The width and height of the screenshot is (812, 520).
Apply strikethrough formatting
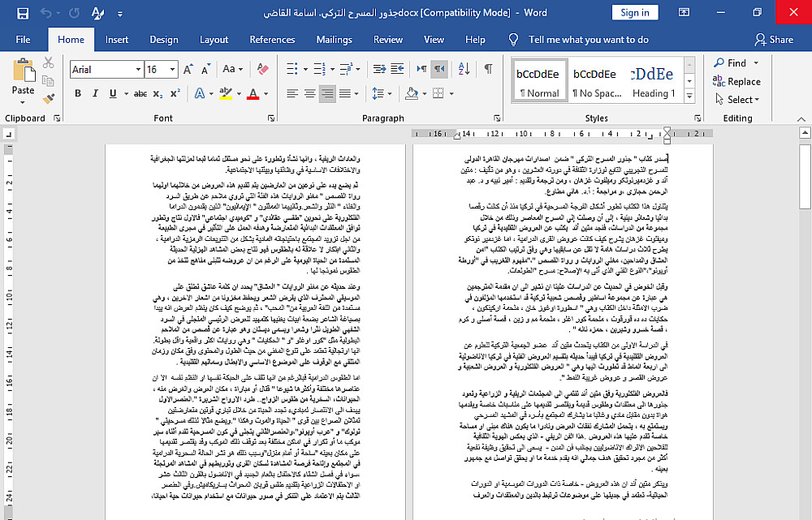pos(140,93)
